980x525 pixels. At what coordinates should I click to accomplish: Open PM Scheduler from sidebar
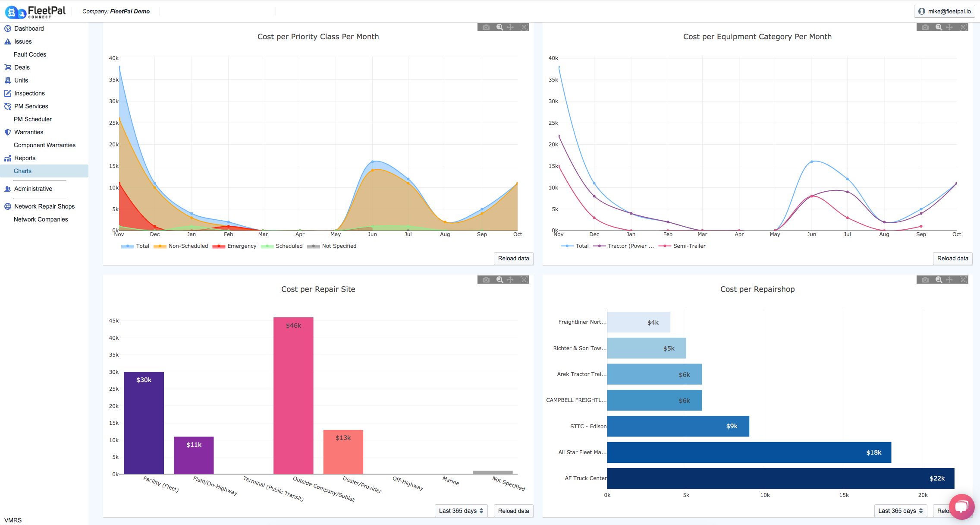pos(33,119)
